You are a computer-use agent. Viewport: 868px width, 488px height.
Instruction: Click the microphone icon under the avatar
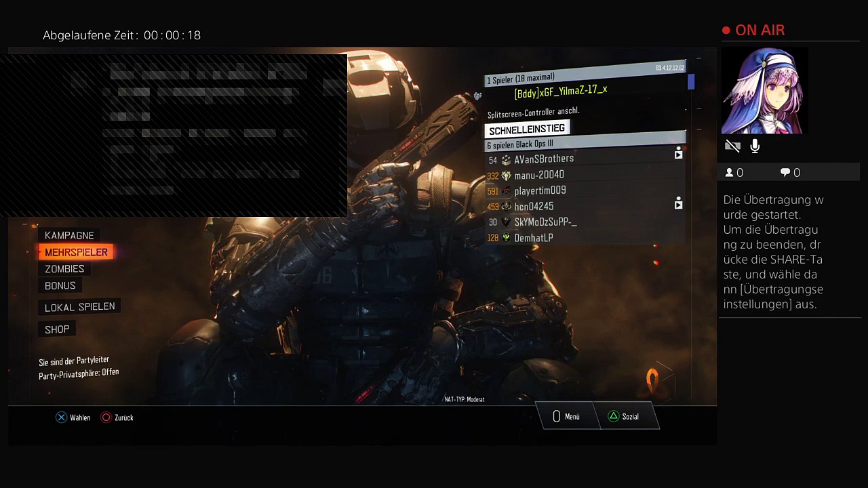755,146
